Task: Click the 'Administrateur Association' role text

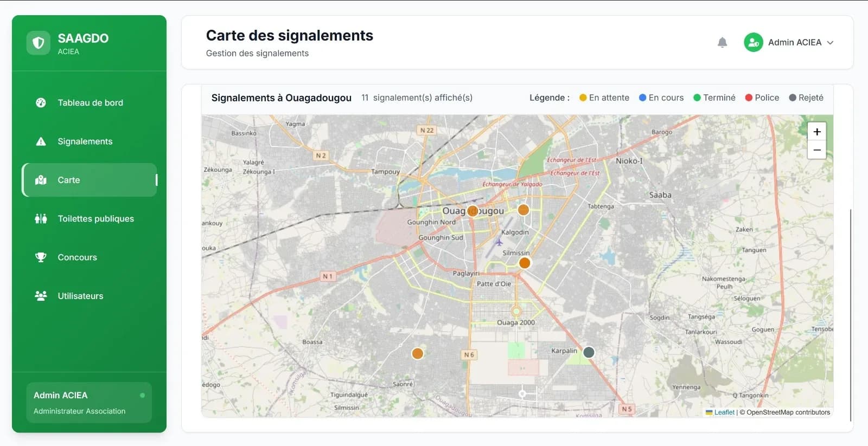Action: click(79, 411)
